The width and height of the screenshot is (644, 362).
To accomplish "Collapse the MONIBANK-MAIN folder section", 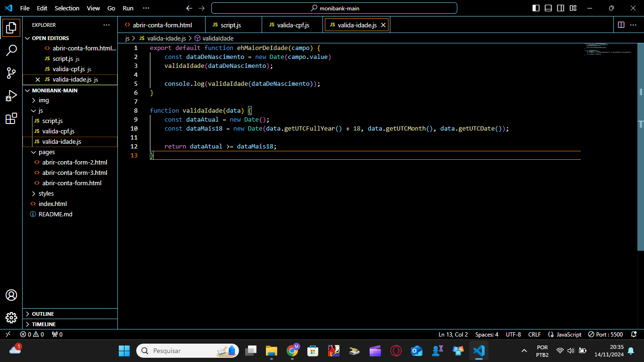I will pyautogui.click(x=70, y=90).
